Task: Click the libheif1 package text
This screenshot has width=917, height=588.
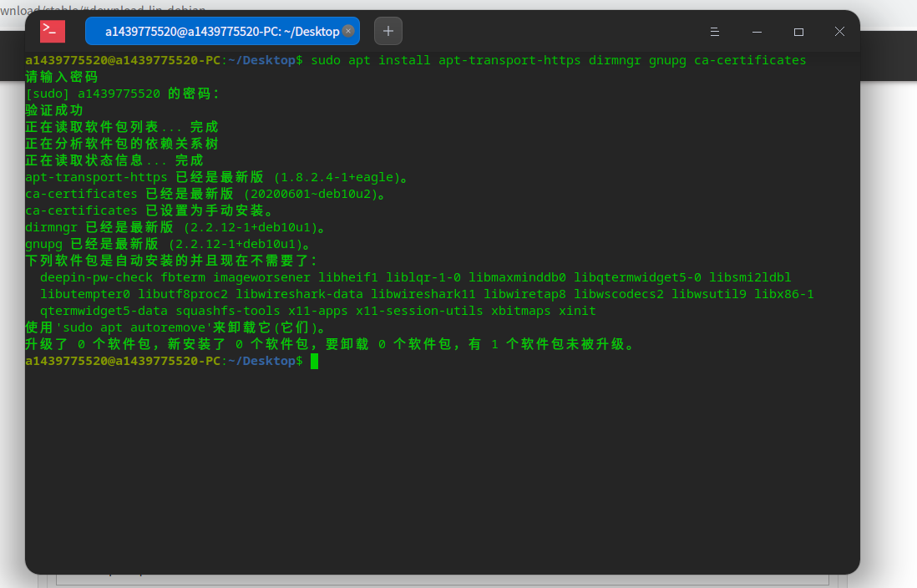Action: coord(348,277)
